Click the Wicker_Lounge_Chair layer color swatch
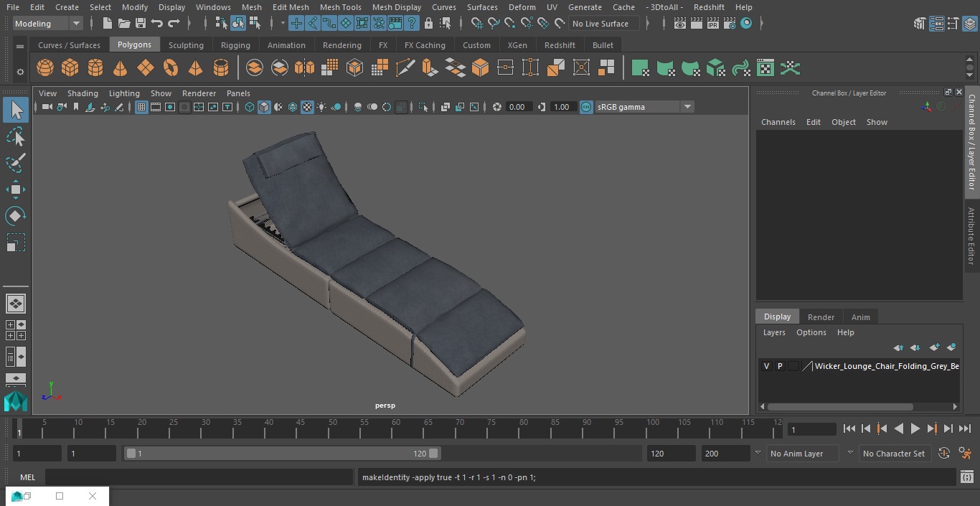Screen dimensions: 980x506 [807, 366]
